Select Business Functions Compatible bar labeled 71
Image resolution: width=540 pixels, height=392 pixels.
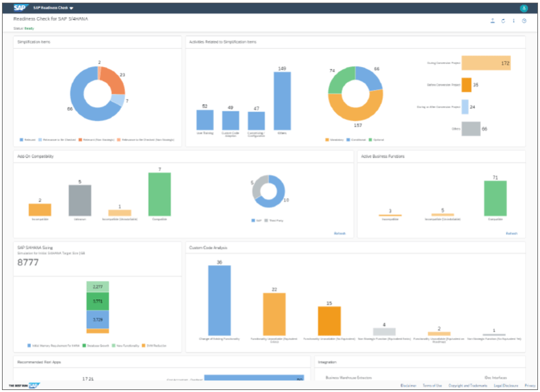(495, 199)
